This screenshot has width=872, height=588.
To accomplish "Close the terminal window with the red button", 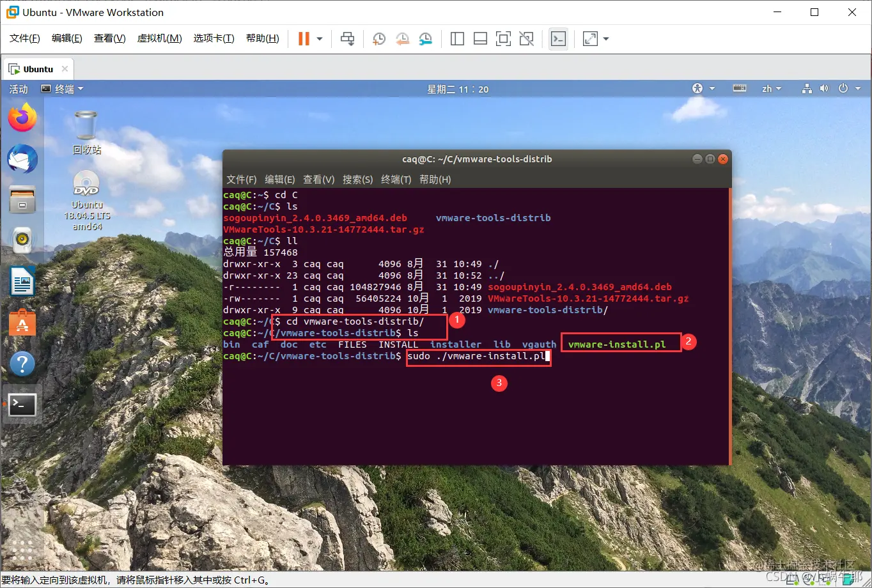I will [723, 159].
